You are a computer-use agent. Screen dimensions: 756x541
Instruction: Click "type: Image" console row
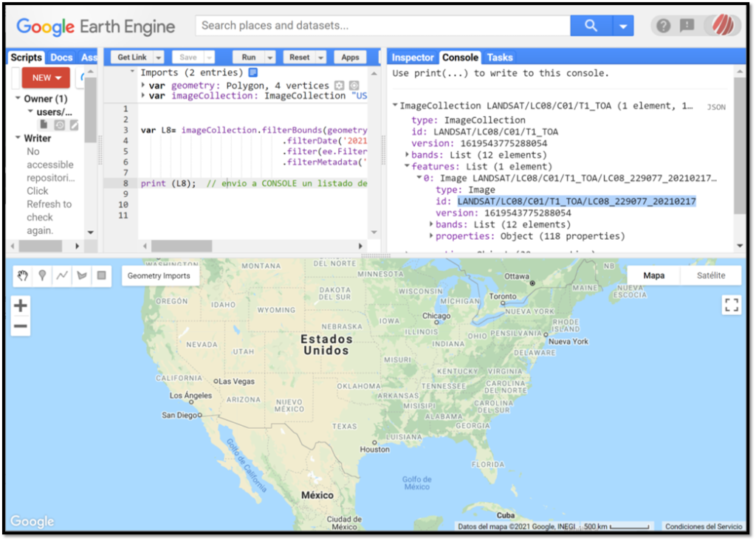click(x=465, y=190)
